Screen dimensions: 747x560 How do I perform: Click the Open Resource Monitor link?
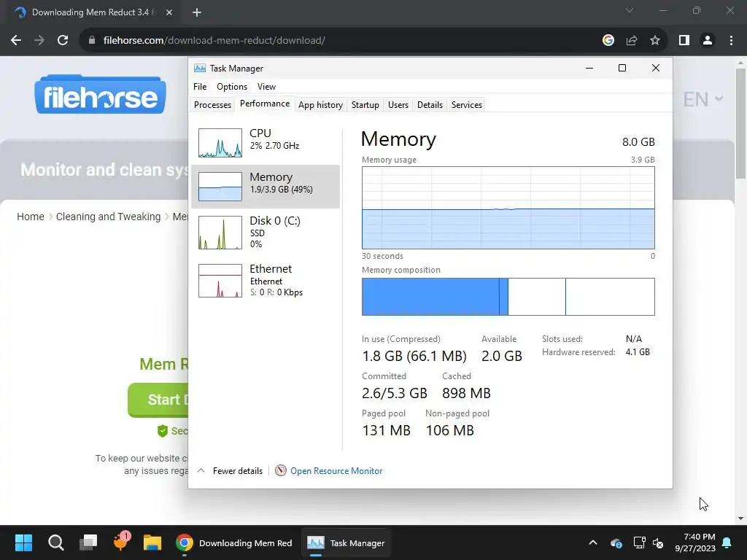pyautogui.click(x=336, y=471)
